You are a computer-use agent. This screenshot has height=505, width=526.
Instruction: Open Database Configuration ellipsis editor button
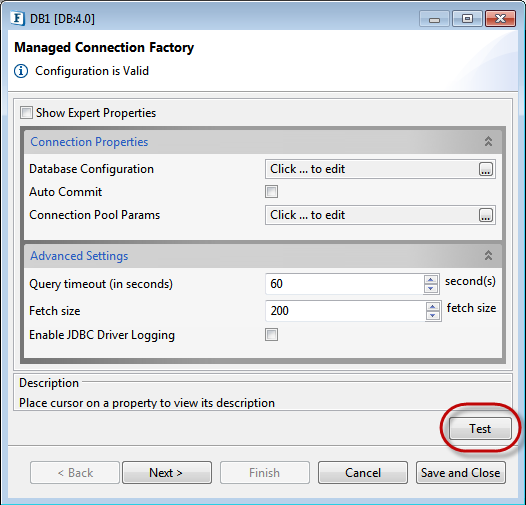pos(486,169)
